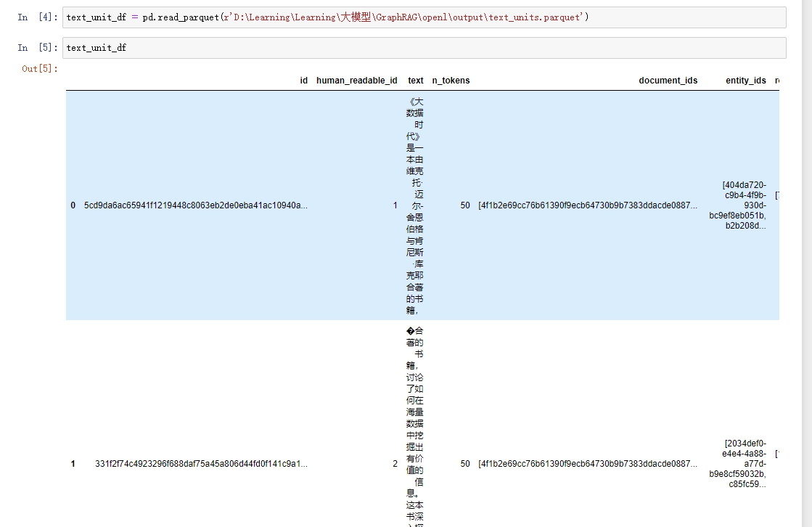Click text cell beginning 《大数据时代》
Screen dimensions: 812x527
click(415, 205)
